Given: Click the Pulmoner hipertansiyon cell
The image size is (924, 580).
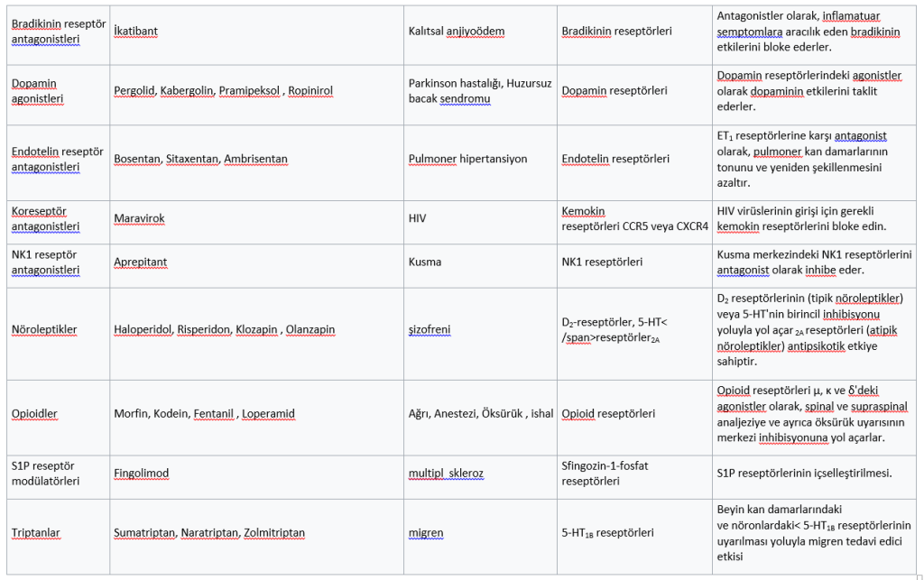Looking at the screenshot, I should click(467, 159).
